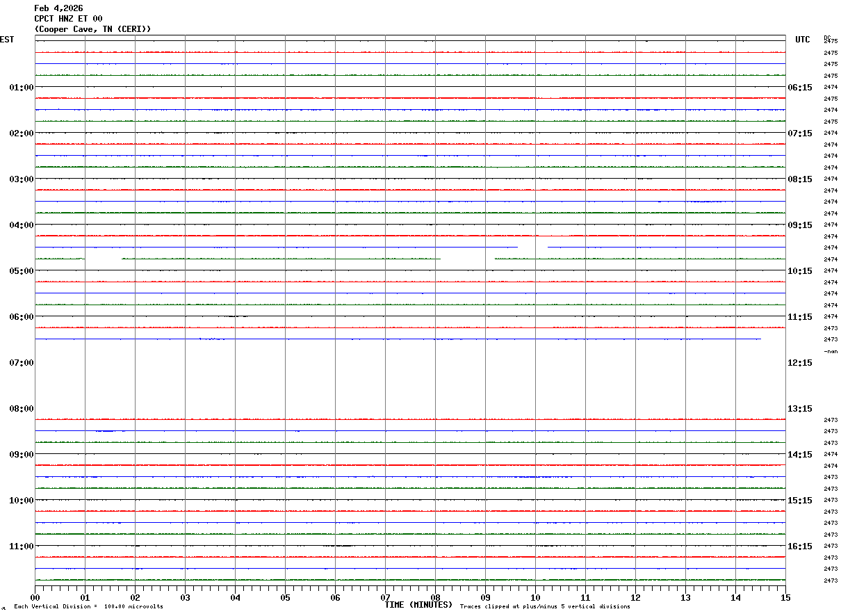Select the "10:00" EST hour label
Screen dimensions: 841x616
[x=22, y=501]
